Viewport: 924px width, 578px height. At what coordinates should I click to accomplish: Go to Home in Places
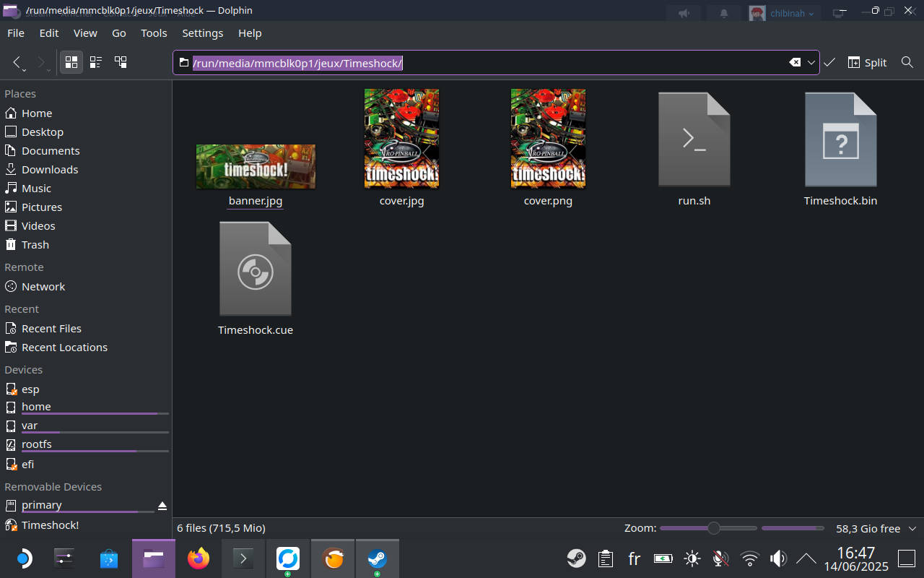tap(86, 113)
